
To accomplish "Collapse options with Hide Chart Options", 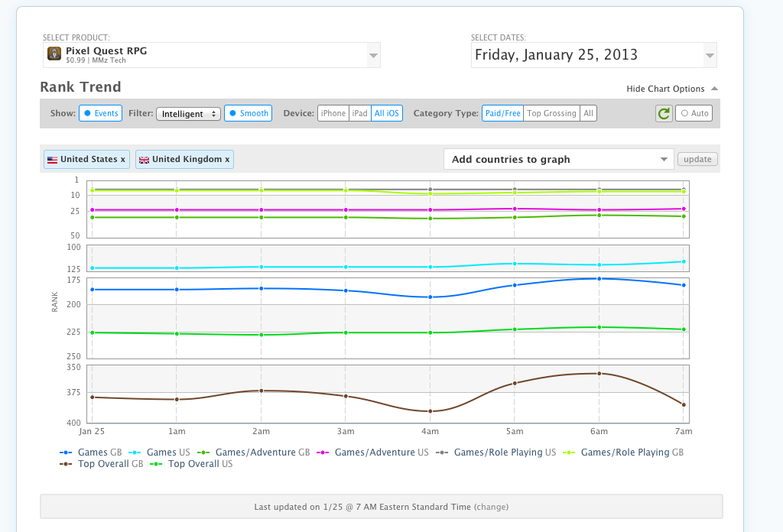I will (671, 89).
